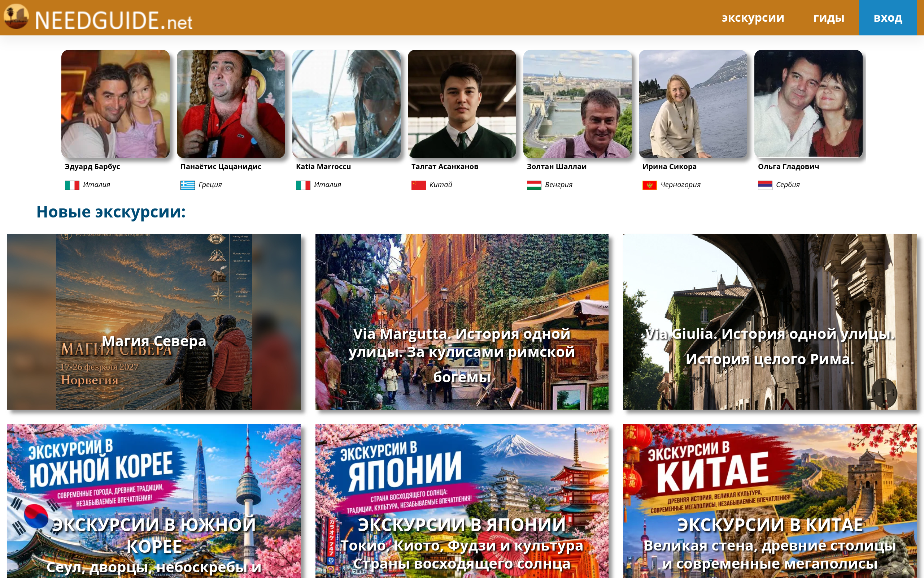Click the name Ольга Гладович
Screen dimensions: 924x578
click(788, 166)
